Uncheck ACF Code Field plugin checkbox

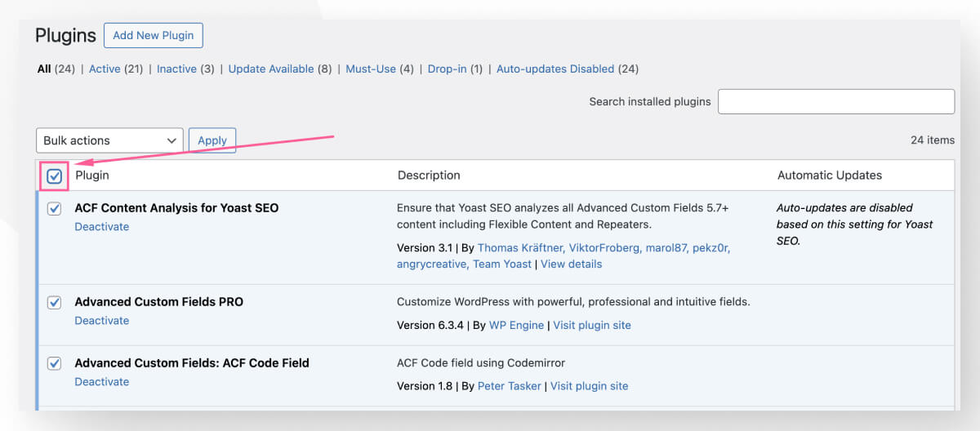[x=55, y=364]
